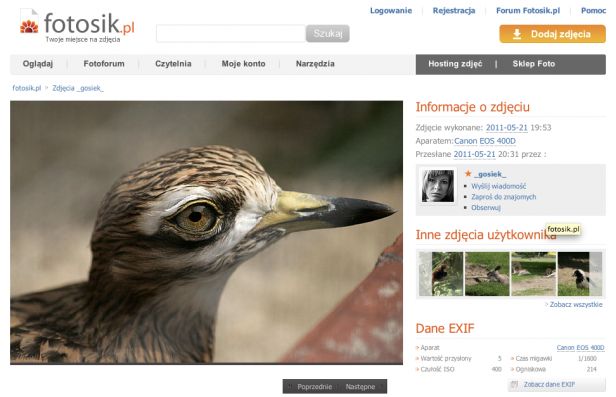616x397 pixels.
Task: Go to the Poprzednie photo
Action: tap(314, 387)
